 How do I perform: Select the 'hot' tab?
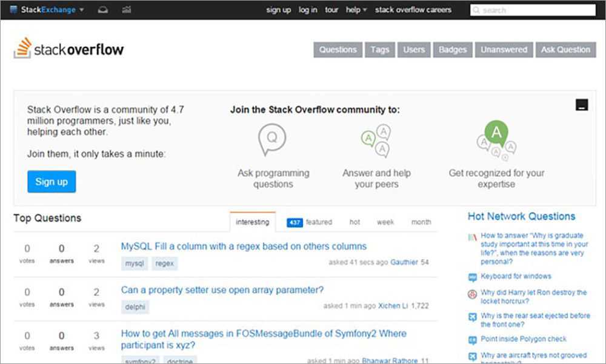[355, 222]
